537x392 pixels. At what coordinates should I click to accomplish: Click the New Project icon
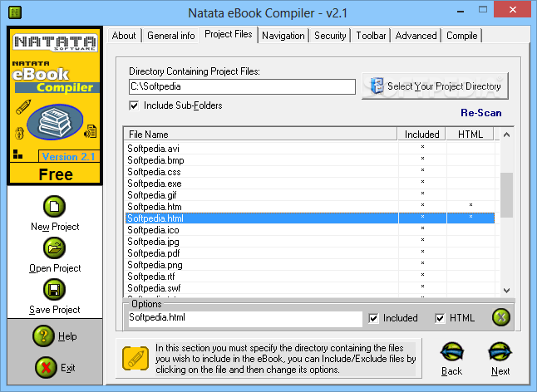[x=55, y=206]
